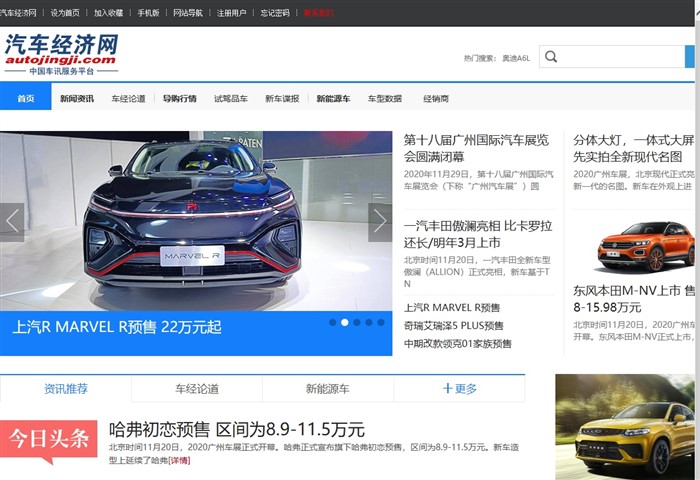This screenshot has height=480, width=700.
Task: Click the [详情] details link
Action: click(x=179, y=460)
